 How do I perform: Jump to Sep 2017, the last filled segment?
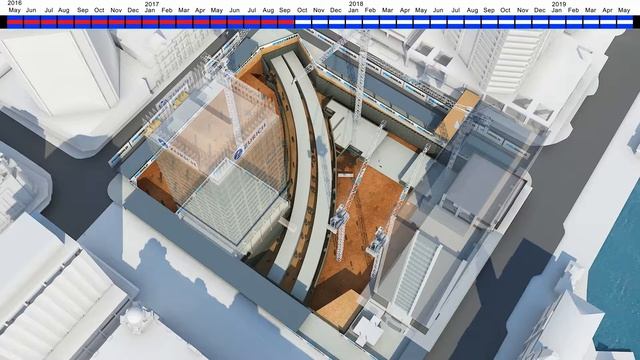click(x=286, y=22)
